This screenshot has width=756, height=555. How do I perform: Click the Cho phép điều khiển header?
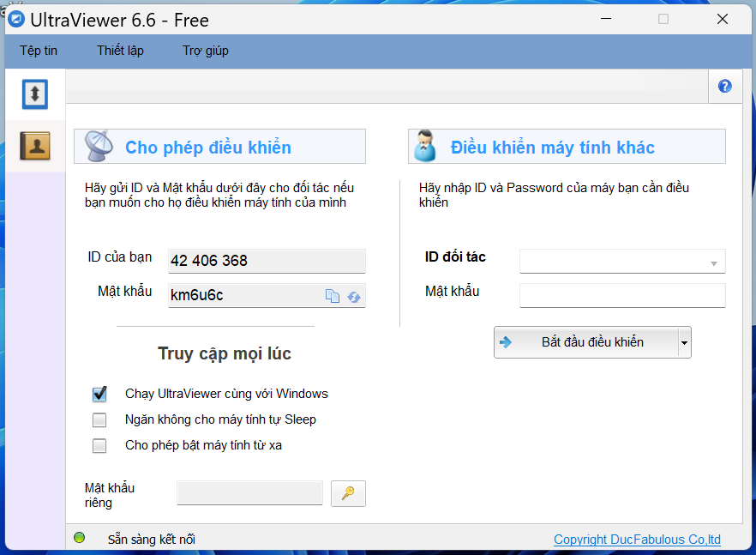click(x=219, y=146)
